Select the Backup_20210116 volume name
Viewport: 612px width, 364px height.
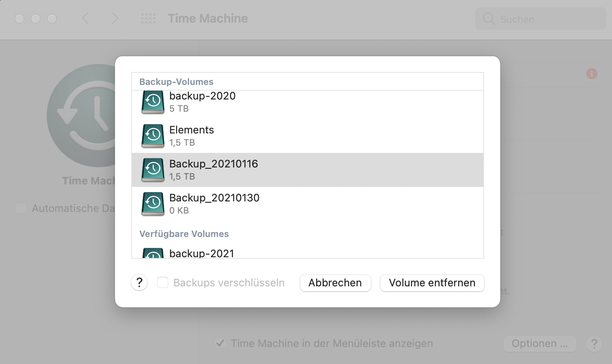click(213, 164)
